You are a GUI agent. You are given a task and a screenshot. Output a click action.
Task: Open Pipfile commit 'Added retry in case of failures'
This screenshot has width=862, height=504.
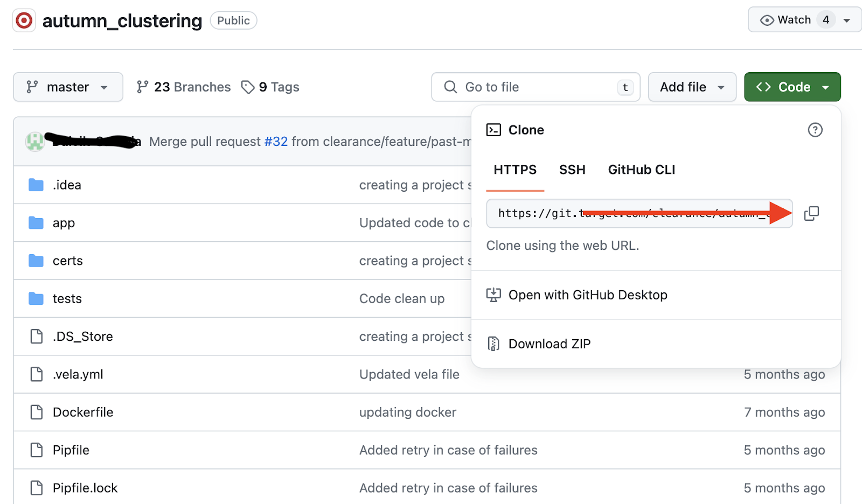tap(448, 450)
